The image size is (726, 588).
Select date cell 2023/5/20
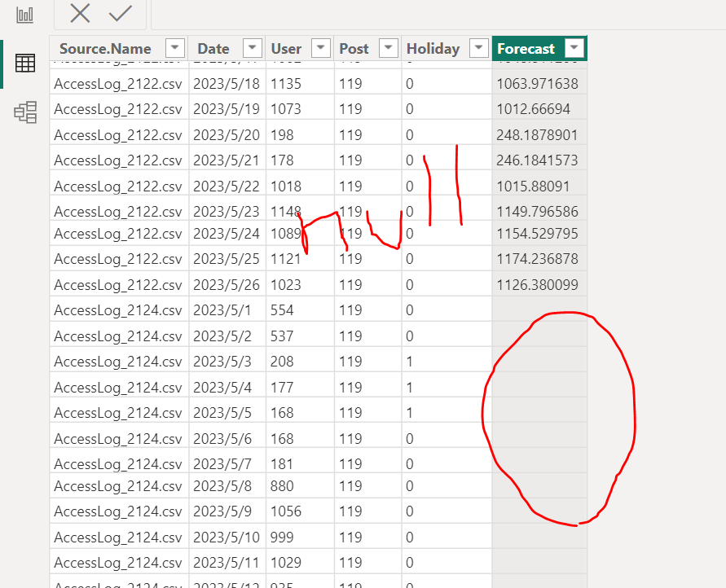pyautogui.click(x=226, y=135)
